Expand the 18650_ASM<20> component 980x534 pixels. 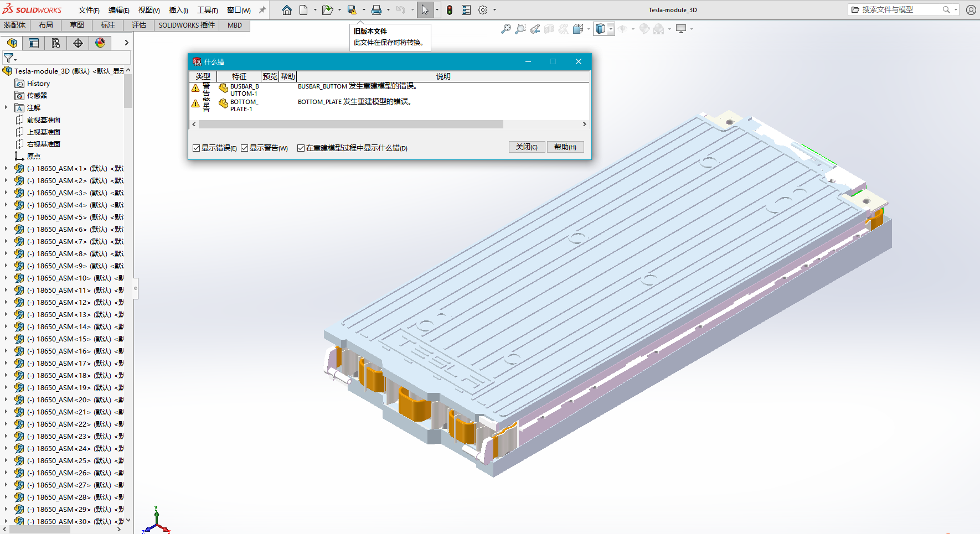coord(6,400)
